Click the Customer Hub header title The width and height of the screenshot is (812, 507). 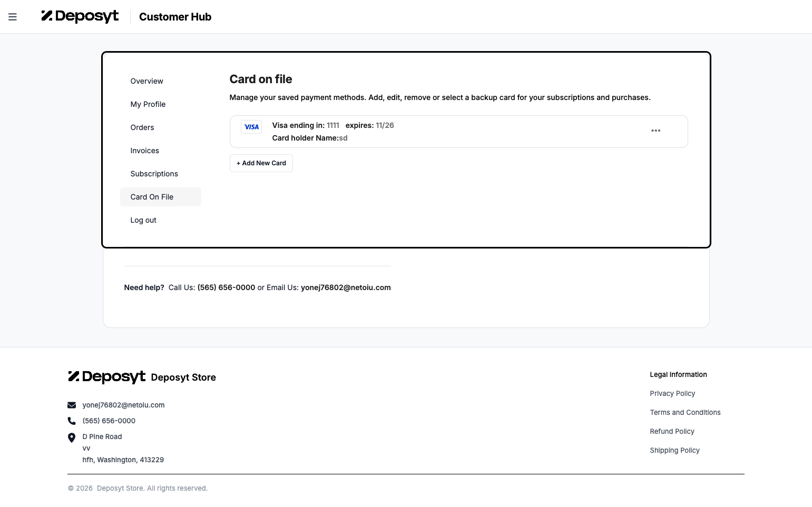(175, 17)
